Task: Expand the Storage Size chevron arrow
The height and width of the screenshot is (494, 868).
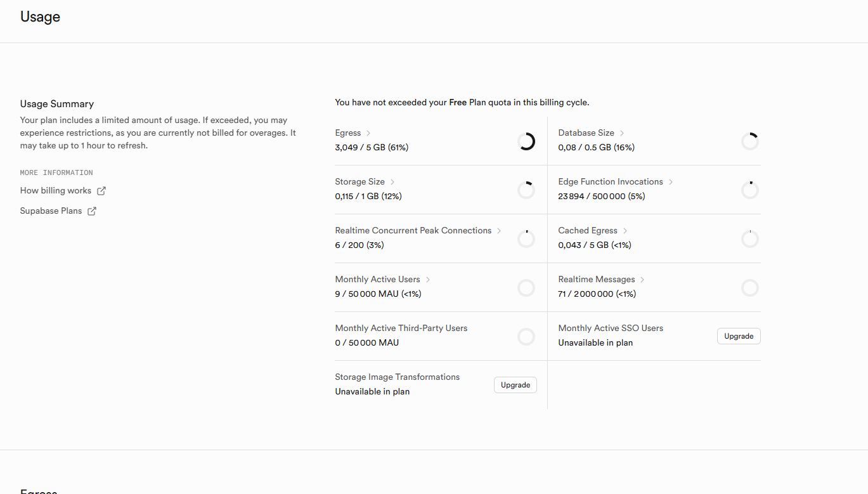Action: click(x=392, y=182)
